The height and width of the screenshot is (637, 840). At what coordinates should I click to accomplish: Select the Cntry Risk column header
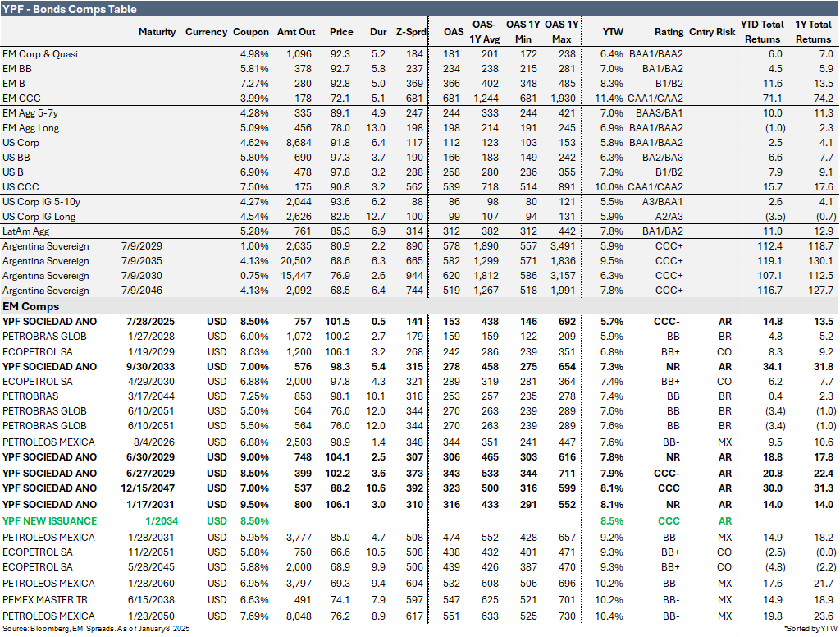pyautogui.click(x=712, y=32)
